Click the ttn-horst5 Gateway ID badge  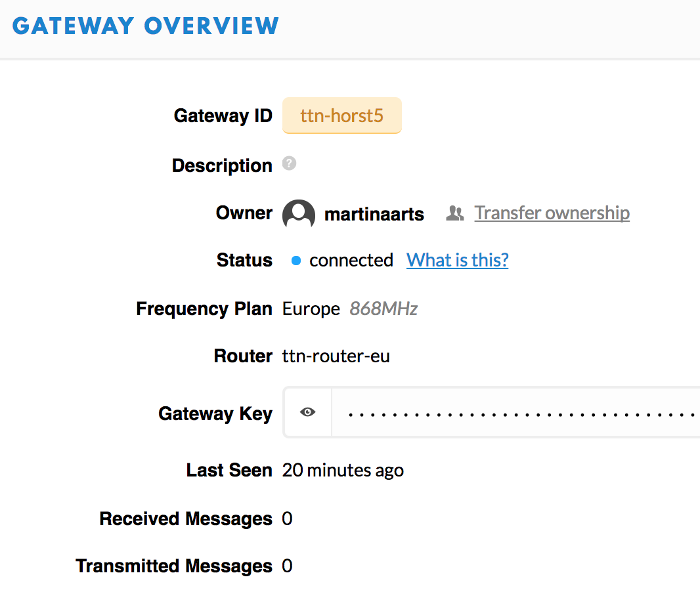(341, 116)
